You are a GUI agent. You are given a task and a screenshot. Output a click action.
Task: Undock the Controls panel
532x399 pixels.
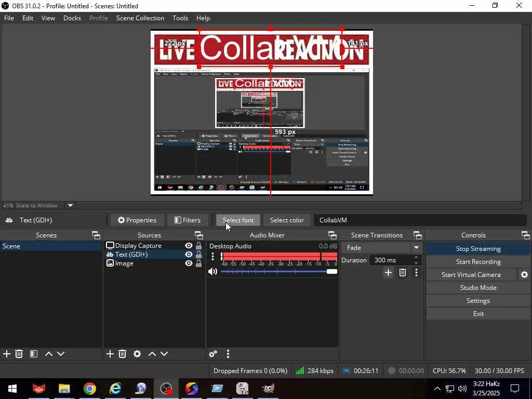click(x=525, y=235)
